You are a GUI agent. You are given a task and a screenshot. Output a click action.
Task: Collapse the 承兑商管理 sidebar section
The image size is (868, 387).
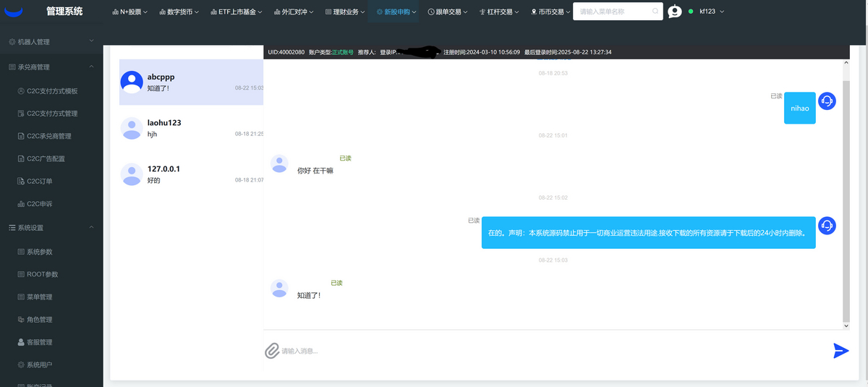pyautogui.click(x=51, y=67)
